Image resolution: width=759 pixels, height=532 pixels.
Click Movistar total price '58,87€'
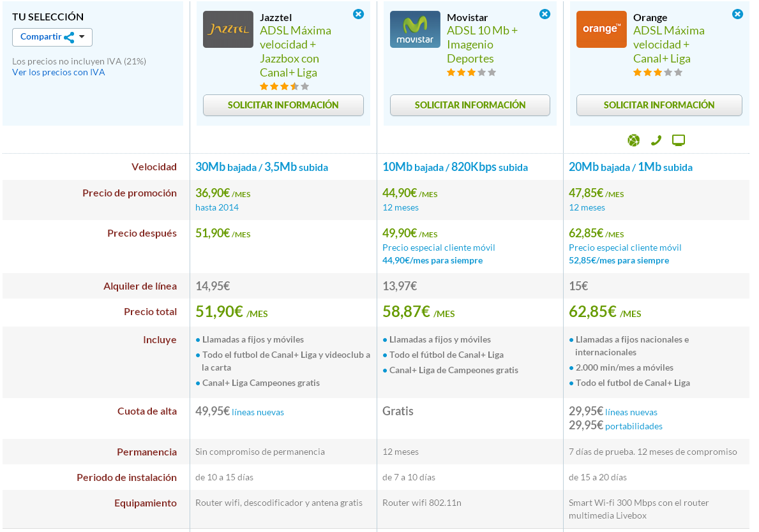pos(405,312)
